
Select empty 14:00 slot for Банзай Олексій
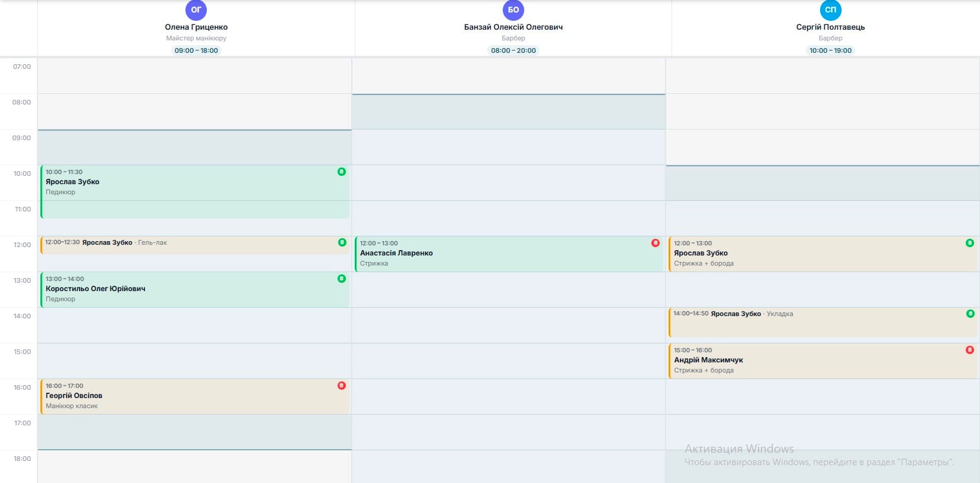pyautogui.click(x=508, y=325)
